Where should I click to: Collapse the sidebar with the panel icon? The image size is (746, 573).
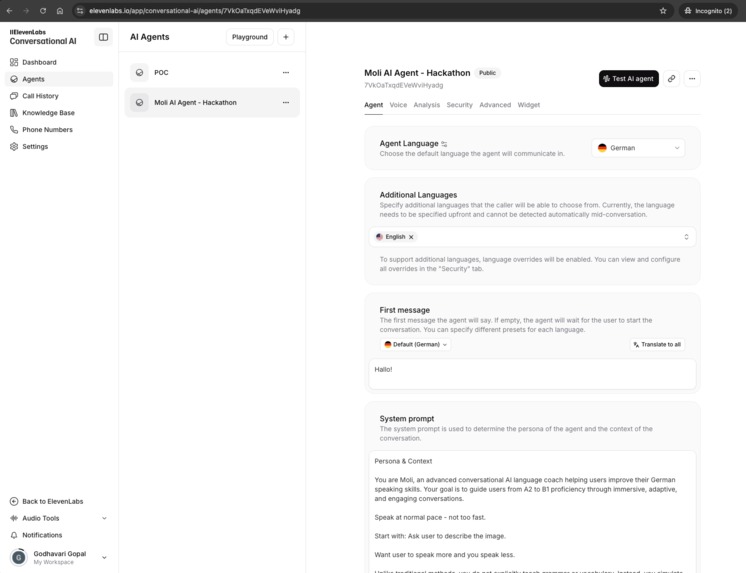(x=103, y=37)
